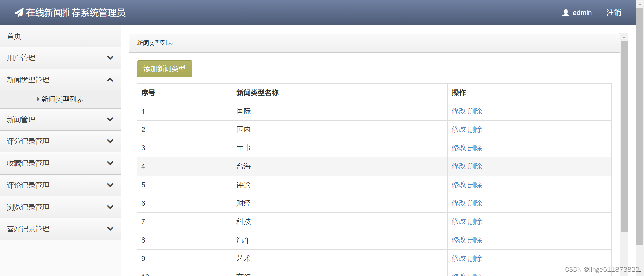This screenshot has height=276, width=644.
Task: Open the 评分记录管理 sidebar menu
Action: click(x=60, y=141)
